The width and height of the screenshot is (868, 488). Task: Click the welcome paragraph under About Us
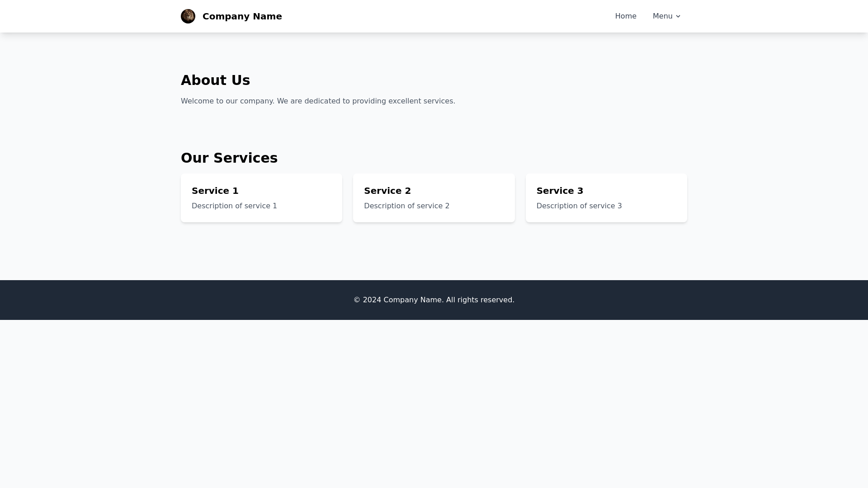tap(318, 101)
